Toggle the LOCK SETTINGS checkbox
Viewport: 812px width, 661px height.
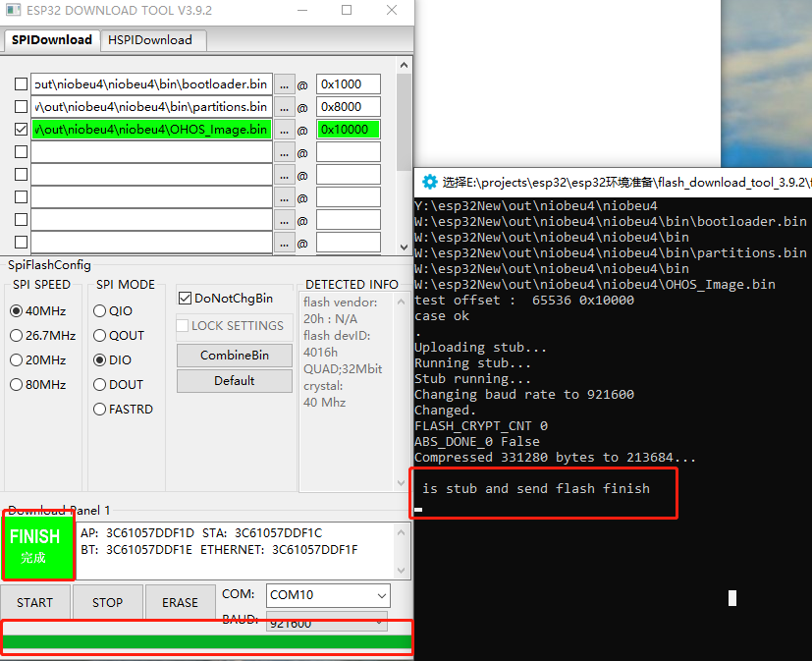[x=183, y=326]
